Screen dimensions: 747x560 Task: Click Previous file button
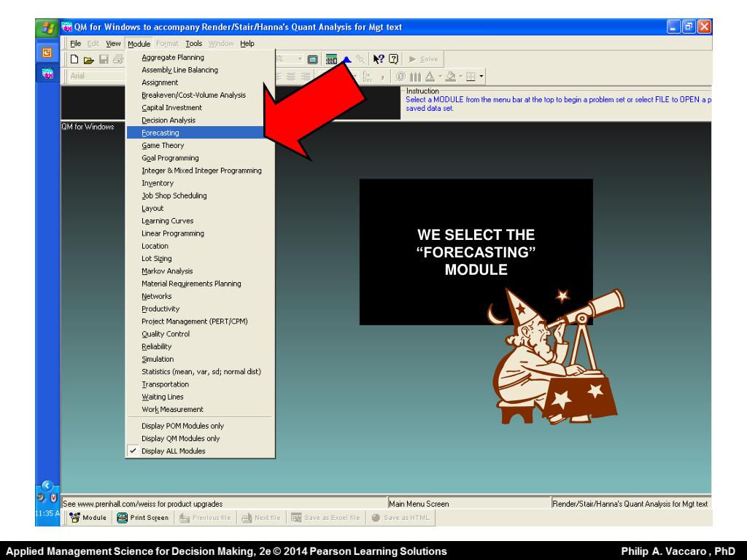[205, 518]
